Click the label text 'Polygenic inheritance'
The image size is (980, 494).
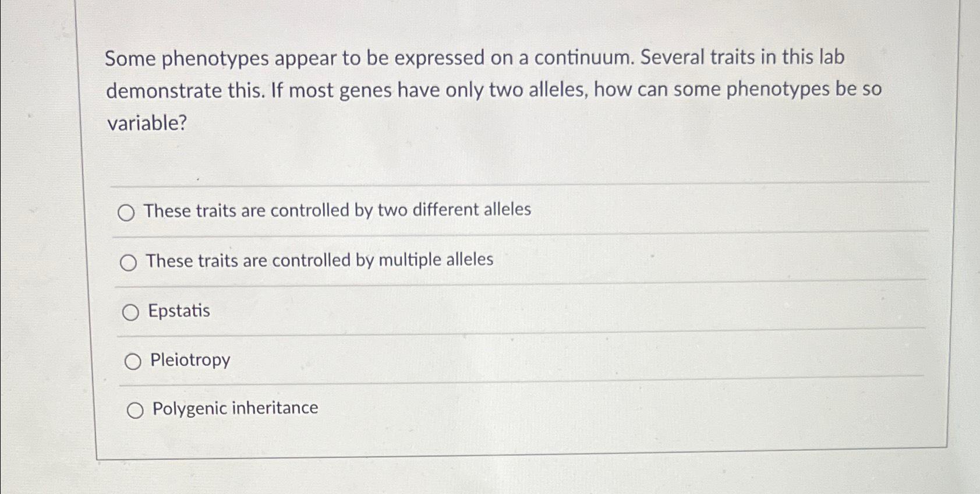click(234, 408)
